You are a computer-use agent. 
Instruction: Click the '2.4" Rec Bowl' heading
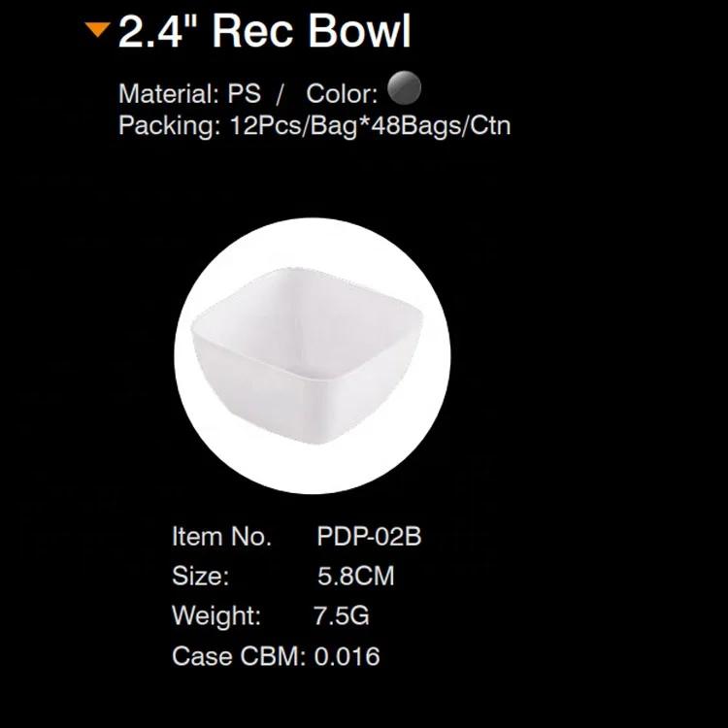[264, 32]
